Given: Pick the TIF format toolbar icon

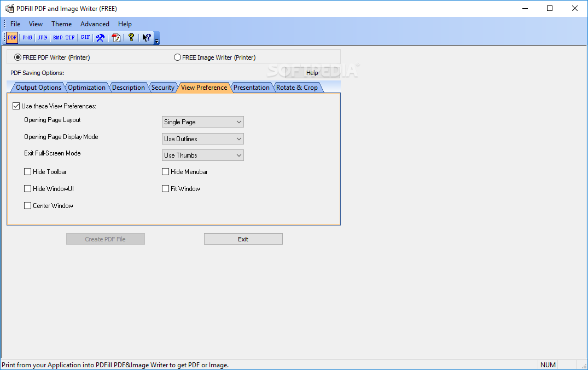Looking at the screenshot, I should coord(70,38).
